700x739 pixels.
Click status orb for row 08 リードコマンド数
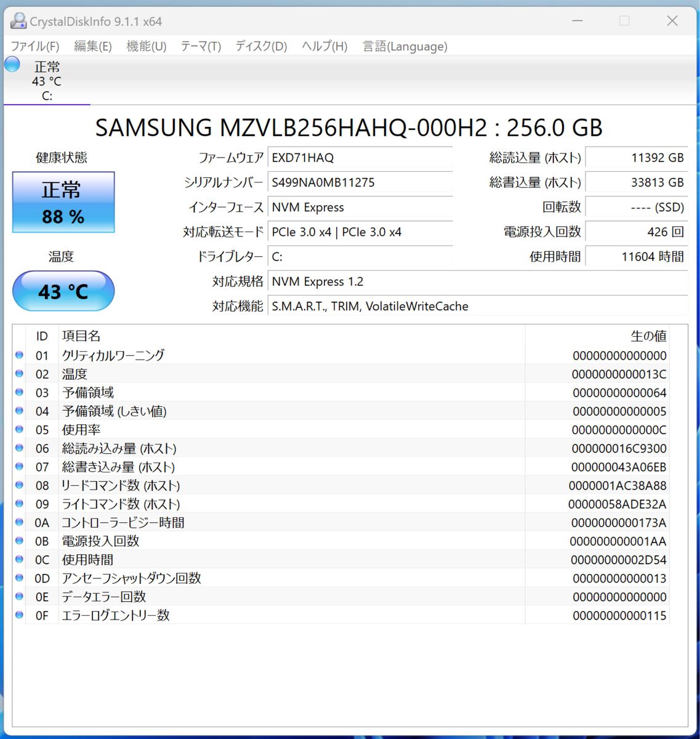19,485
